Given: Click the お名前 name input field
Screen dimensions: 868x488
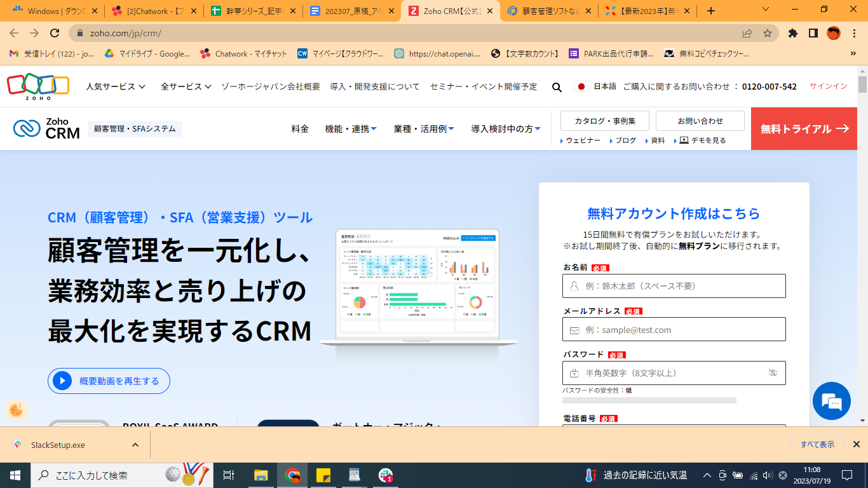Looking at the screenshot, I should [674, 286].
